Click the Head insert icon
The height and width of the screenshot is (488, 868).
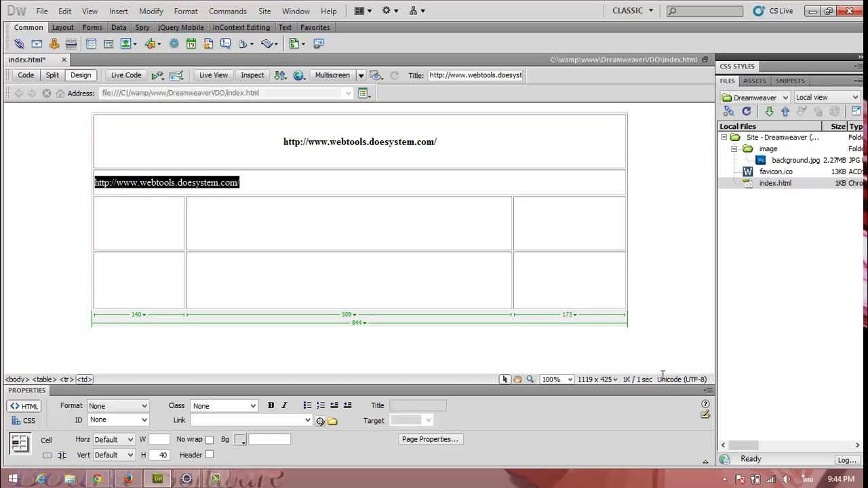(x=245, y=43)
